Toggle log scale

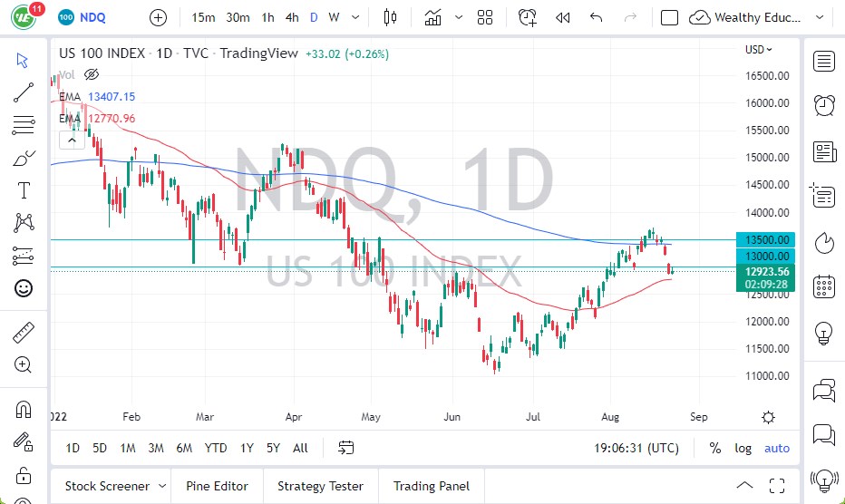743,448
